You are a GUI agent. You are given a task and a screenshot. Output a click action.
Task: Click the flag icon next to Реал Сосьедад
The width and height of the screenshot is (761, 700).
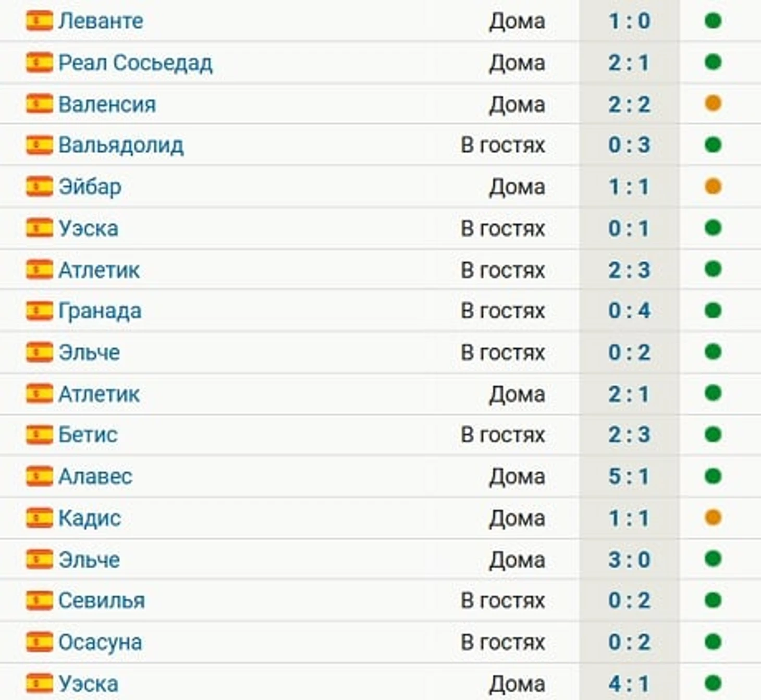pos(40,63)
